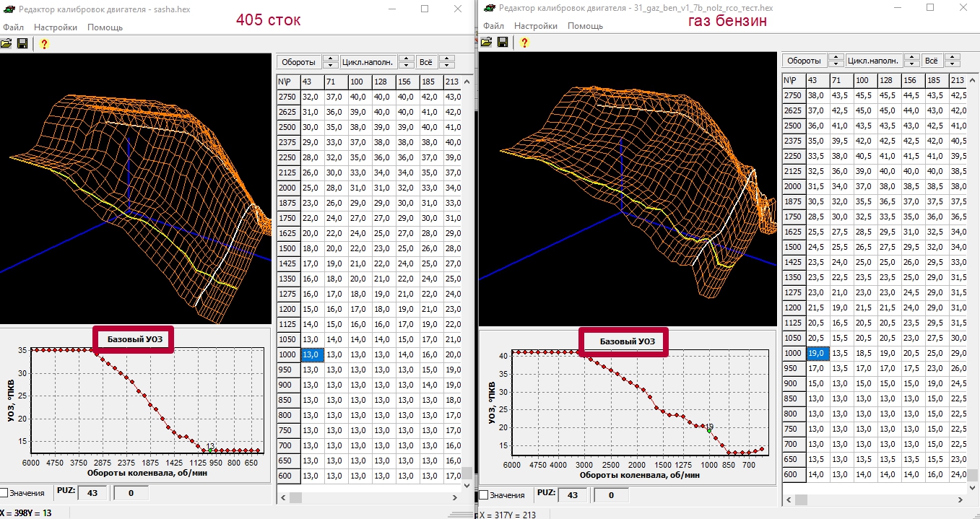Image resolution: width=980 pixels, height=519 pixels.
Task: Click the help question-mark icon in 31_gaz_ben window
Action: [524, 43]
